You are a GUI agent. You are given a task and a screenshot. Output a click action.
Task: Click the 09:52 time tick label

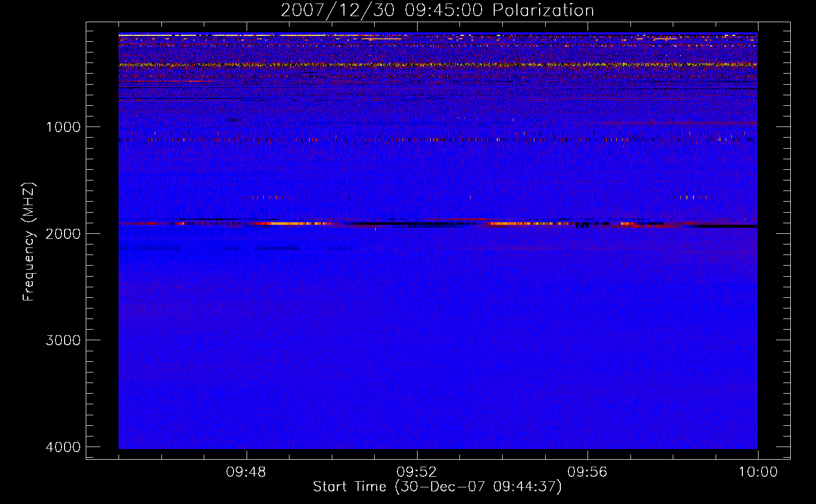tap(417, 472)
